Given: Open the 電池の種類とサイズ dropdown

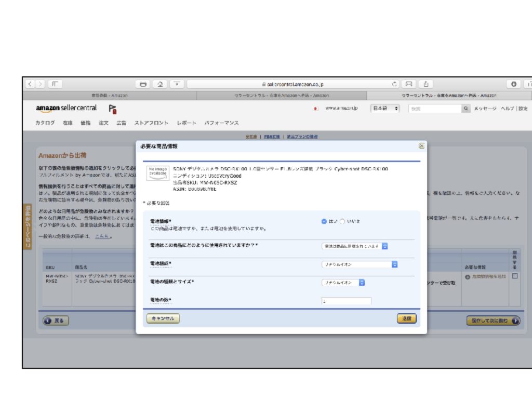Looking at the screenshot, I should click(343, 283).
